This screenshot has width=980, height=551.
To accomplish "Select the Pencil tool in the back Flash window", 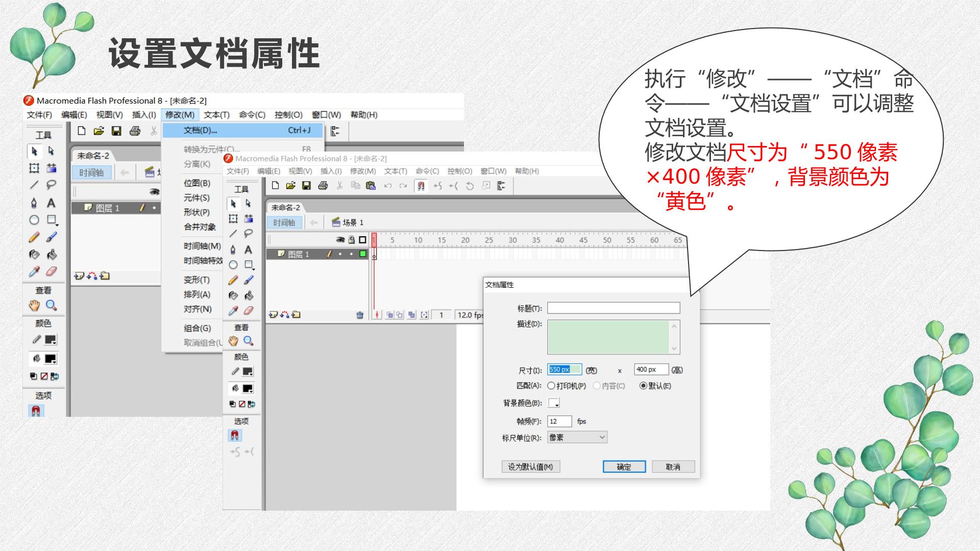I will click(x=34, y=237).
